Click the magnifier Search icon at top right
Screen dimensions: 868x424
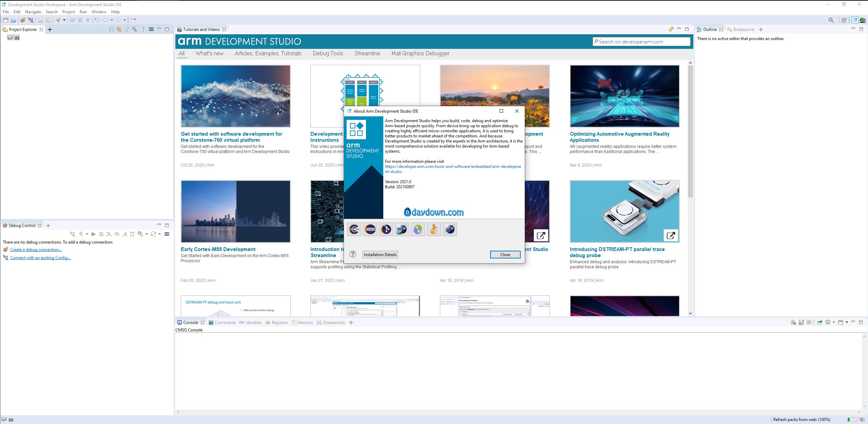pos(831,20)
